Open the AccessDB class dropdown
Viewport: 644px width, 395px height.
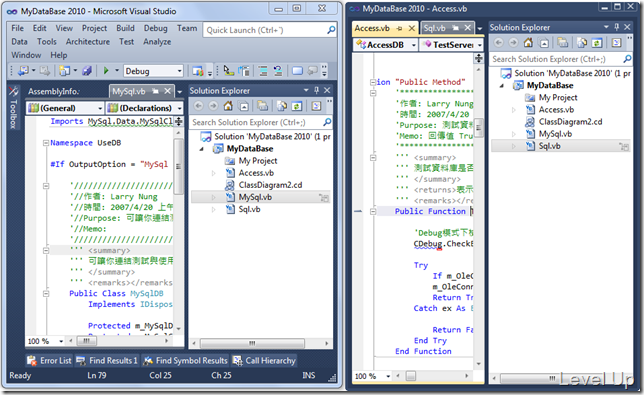pyautogui.click(x=414, y=45)
